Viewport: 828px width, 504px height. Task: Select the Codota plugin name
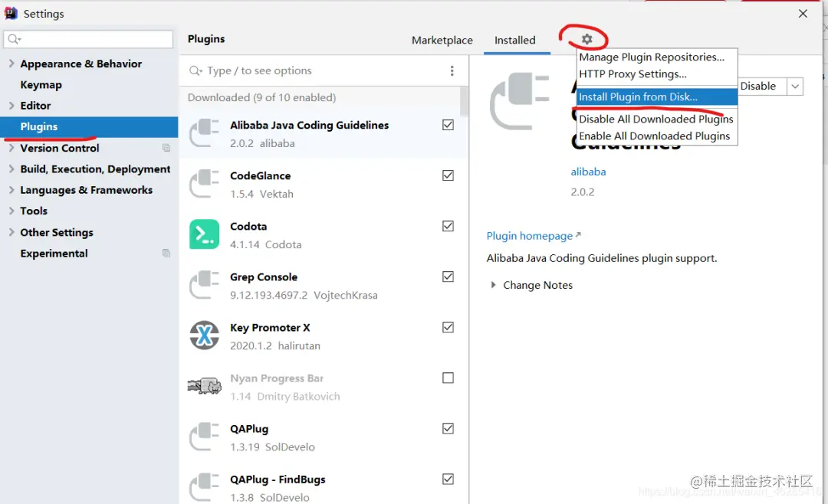pos(248,227)
